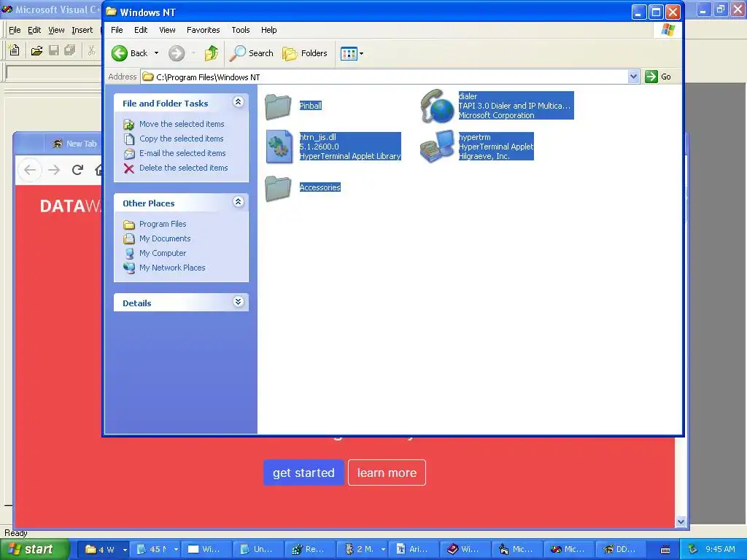This screenshot has width=747, height=560.
Task: Select the htrn_jis.dll file icon
Action: pyautogui.click(x=279, y=146)
